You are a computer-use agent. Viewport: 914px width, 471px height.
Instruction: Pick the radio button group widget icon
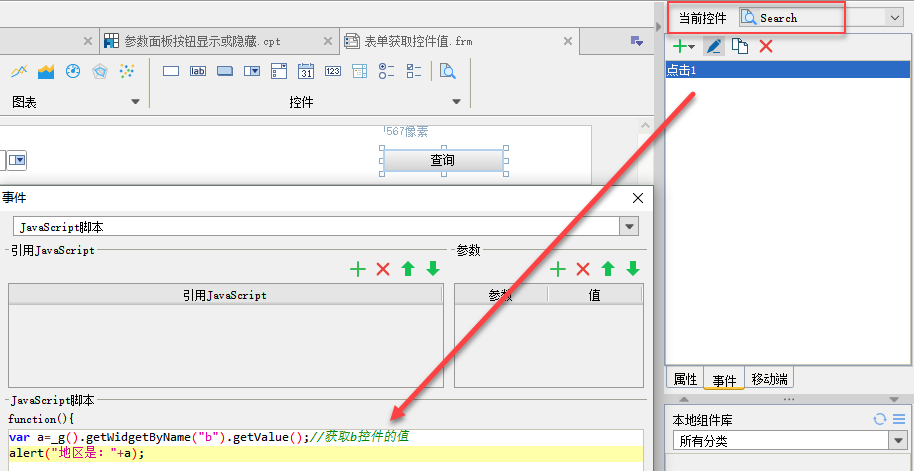click(386, 71)
